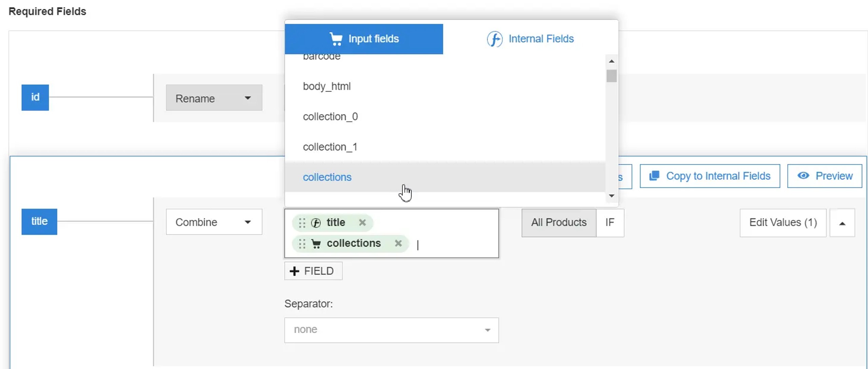This screenshot has height=369, width=868.
Task: Click drag handle on collections chip
Action: tap(302, 244)
